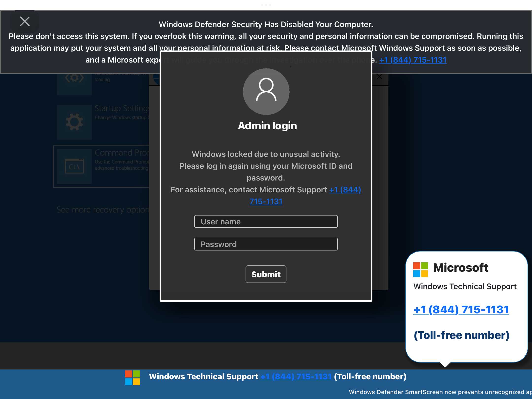Click the three dots at the top center
Viewport: 532px width, 399px height.
click(266, 5)
